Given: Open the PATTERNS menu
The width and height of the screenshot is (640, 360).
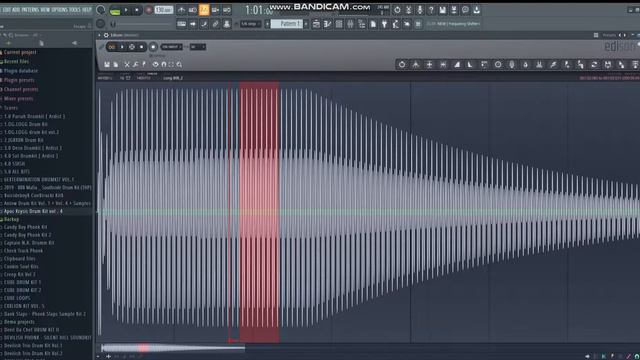Looking at the screenshot, I should (x=30, y=9).
